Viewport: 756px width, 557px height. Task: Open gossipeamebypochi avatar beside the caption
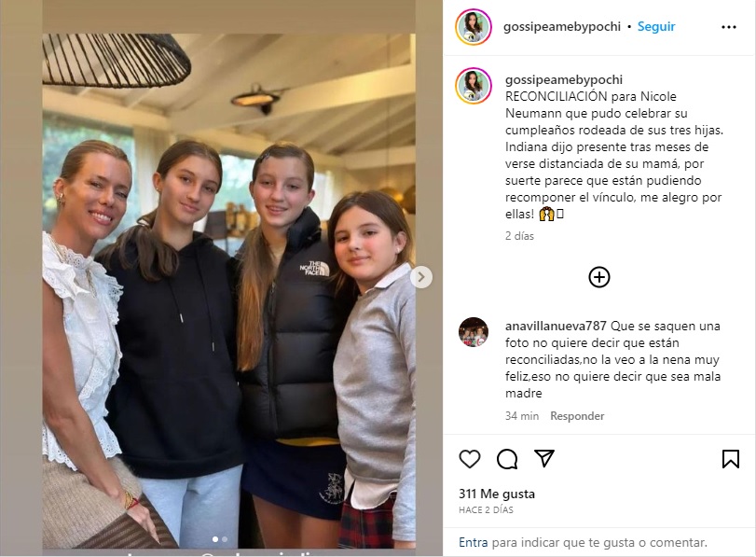tap(474, 86)
